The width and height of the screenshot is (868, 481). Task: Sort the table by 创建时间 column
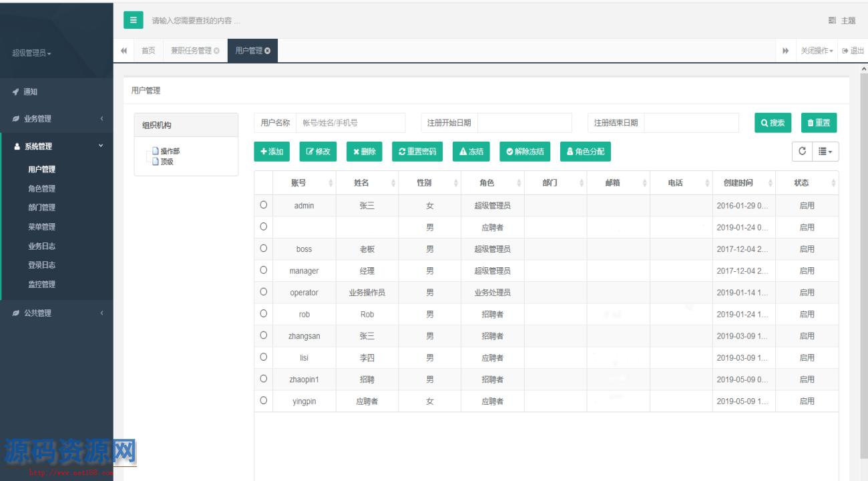[744, 183]
